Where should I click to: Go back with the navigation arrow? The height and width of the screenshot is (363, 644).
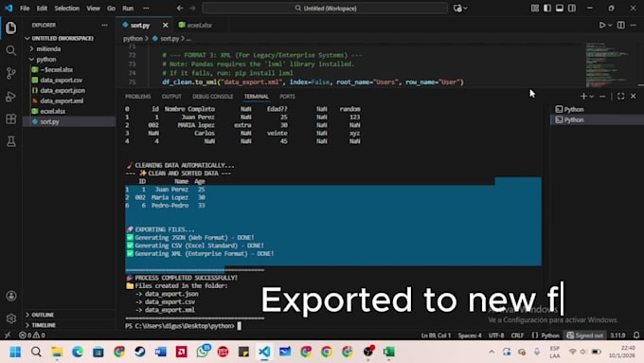point(180,9)
